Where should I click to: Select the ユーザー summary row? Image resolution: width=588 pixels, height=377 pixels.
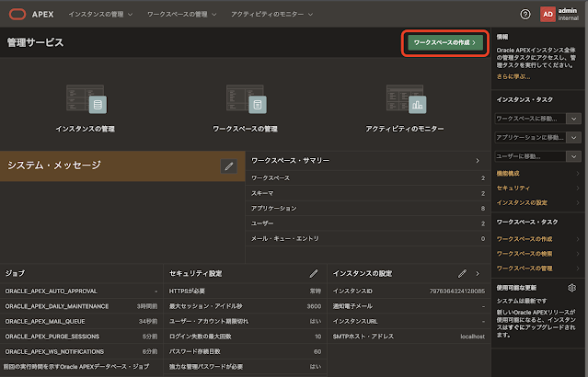[x=368, y=223]
